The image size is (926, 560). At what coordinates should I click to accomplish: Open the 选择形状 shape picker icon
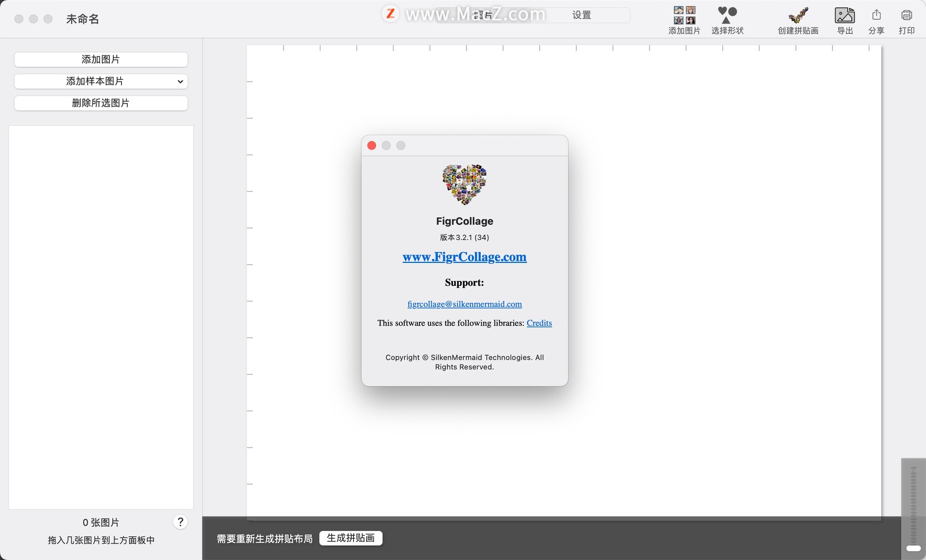click(x=727, y=15)
